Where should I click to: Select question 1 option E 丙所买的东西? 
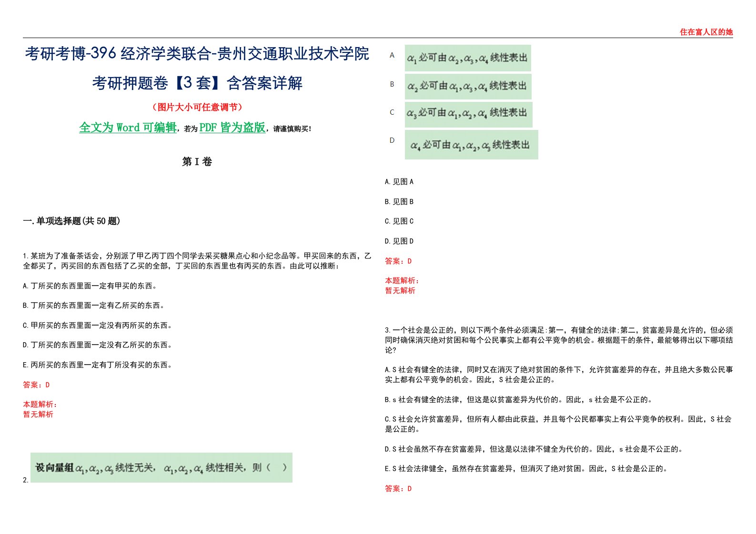[98, 365]
